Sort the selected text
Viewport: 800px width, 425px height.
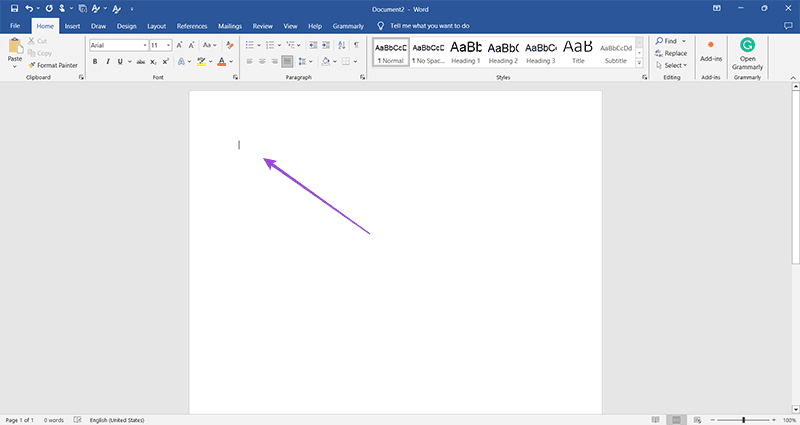[x=342, y=45]
